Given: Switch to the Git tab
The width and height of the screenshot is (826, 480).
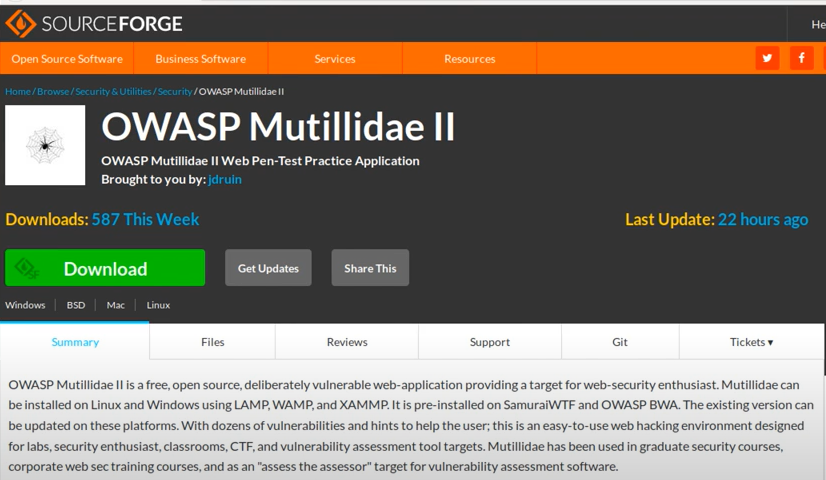Looking at the screenshot, I should [620, 342].
